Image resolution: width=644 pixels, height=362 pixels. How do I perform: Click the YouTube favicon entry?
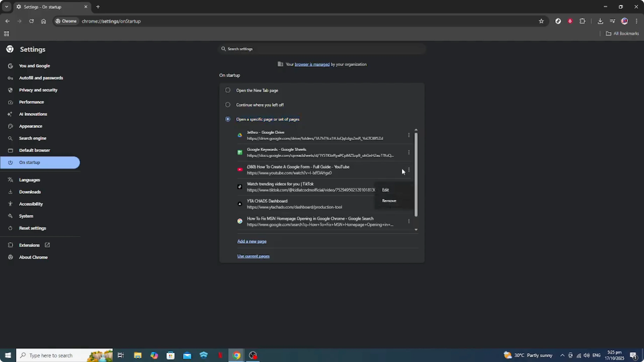point(240,170)
